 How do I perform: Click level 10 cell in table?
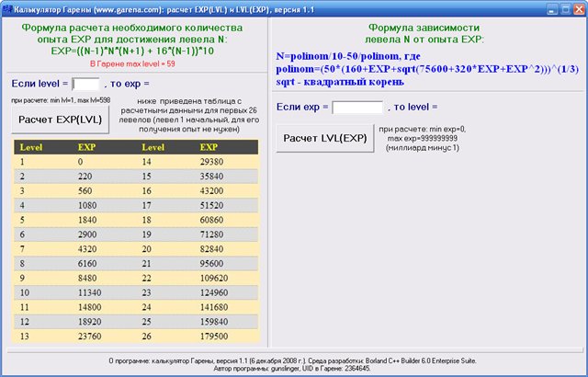(25, 292)
